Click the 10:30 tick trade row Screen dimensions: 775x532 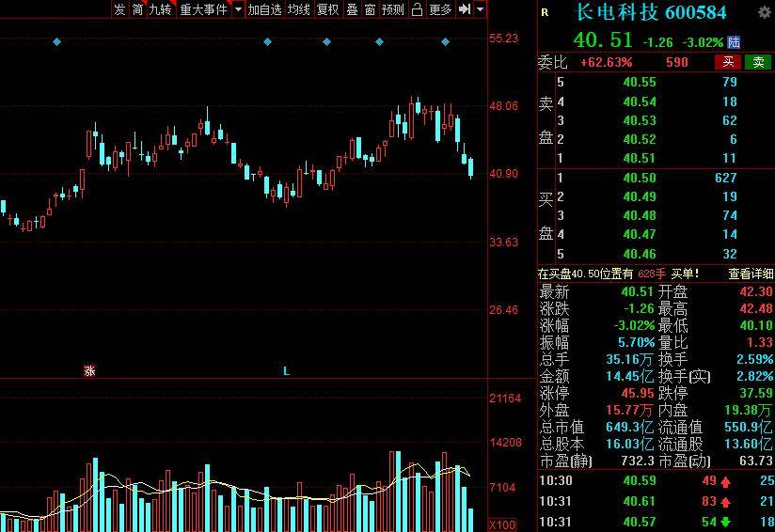pyautogui.click(x=656, y=480)
